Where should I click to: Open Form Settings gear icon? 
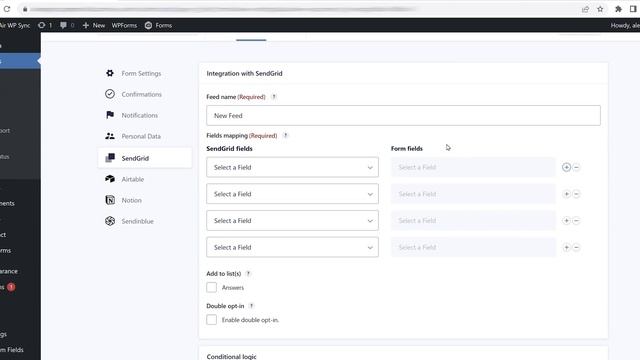click(110, 73)
